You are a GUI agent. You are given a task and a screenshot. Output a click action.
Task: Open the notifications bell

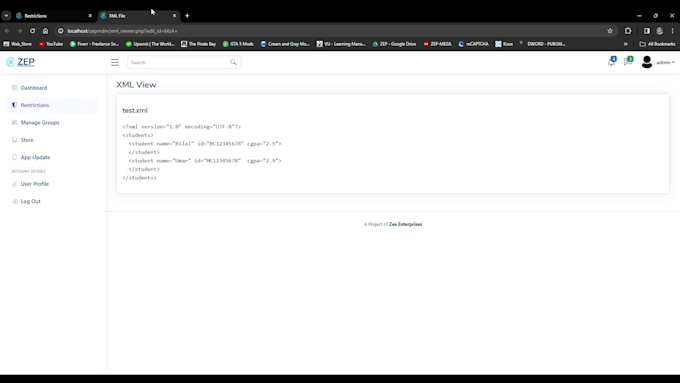(611, 62)
